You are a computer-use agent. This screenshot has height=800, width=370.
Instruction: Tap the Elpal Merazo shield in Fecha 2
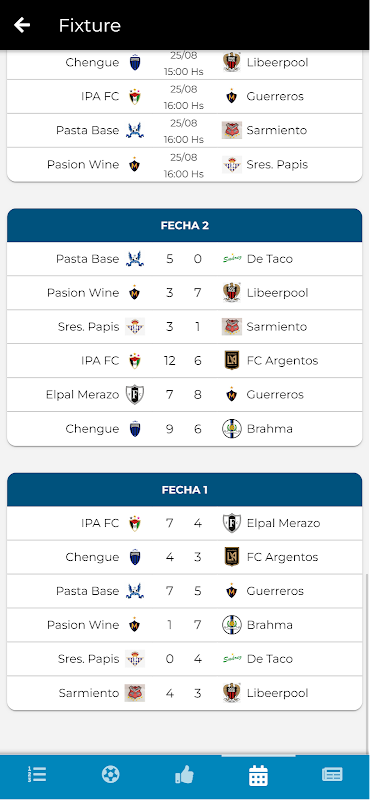coord(135,394)
